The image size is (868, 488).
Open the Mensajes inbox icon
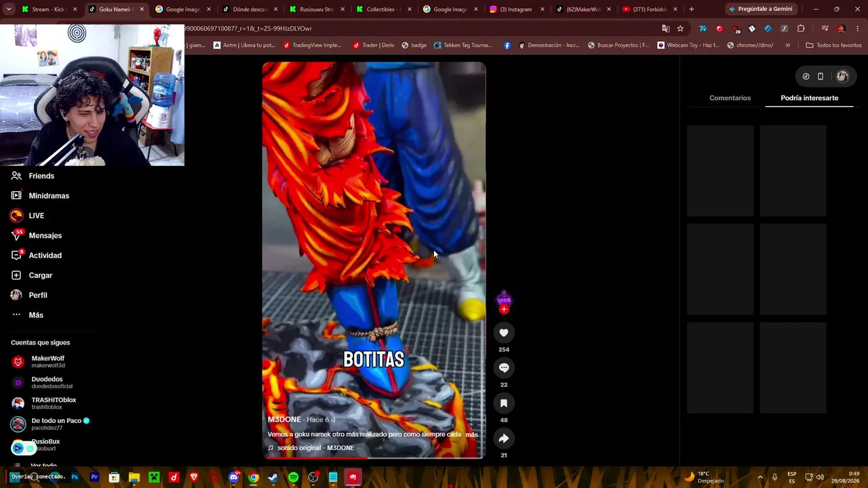(16, 236)
